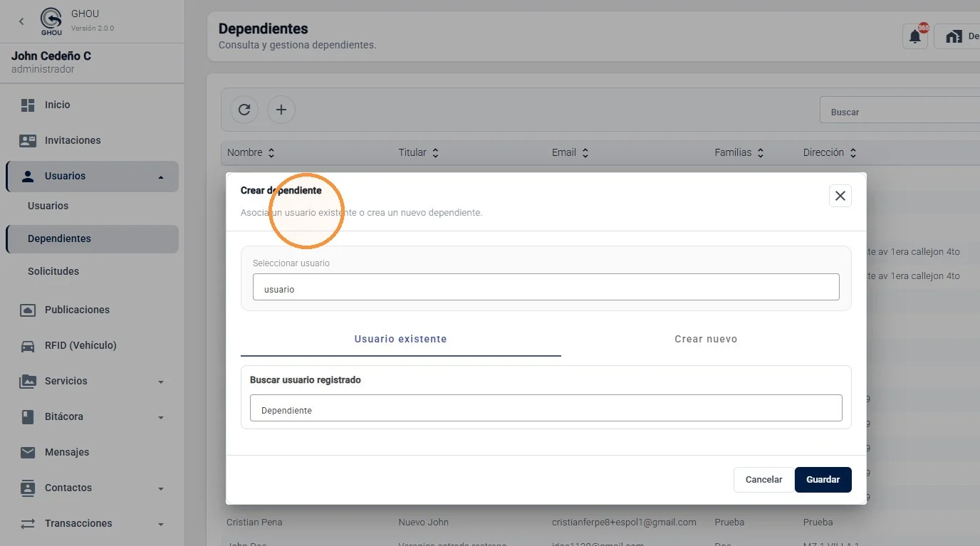Image resolution: width=980 pixels, height=546 pixels.
Task: Collapse the sidebar with the back chevron
Action: tap(21, 21)
